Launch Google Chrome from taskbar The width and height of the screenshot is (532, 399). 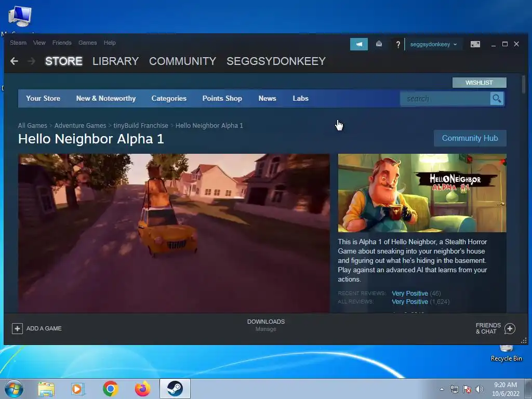click(x=111, y=389)
